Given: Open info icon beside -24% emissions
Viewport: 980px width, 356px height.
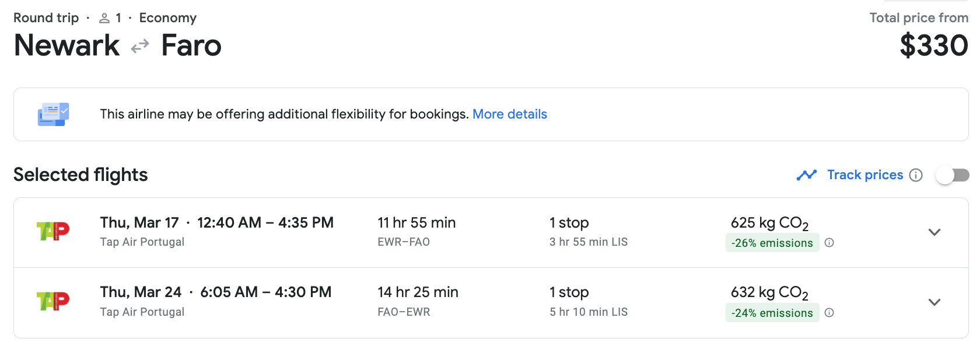Looking at the screenshot, I should click(x=829, y=313).
